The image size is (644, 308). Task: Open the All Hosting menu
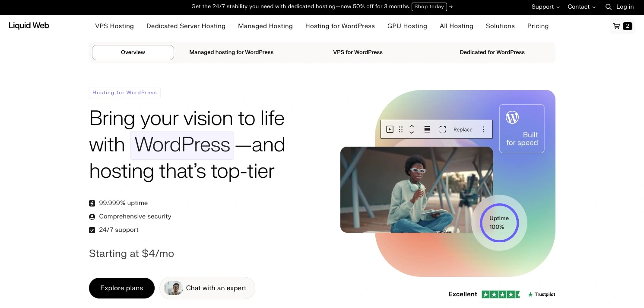point(457,26)
